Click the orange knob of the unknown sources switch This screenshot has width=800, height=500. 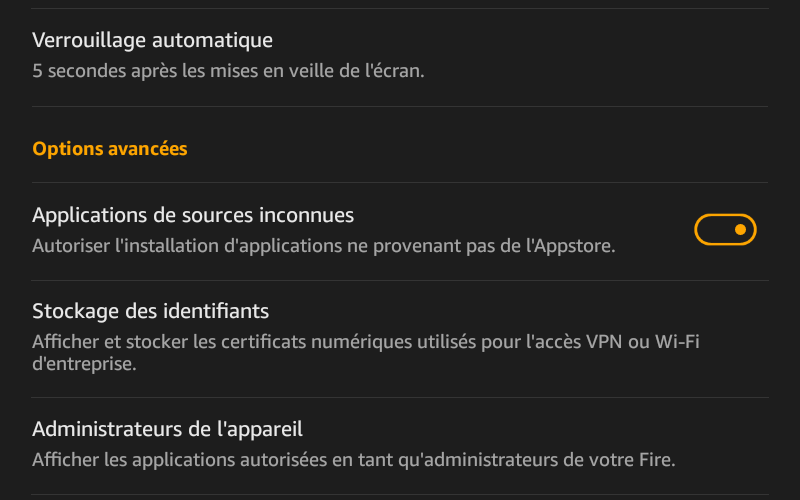point(740,230)
